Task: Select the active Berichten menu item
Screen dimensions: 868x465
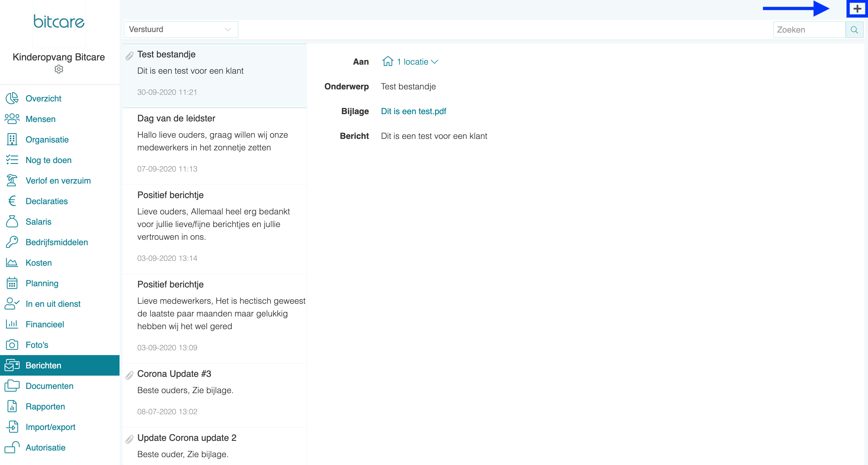Action: (x=60, y=366)
